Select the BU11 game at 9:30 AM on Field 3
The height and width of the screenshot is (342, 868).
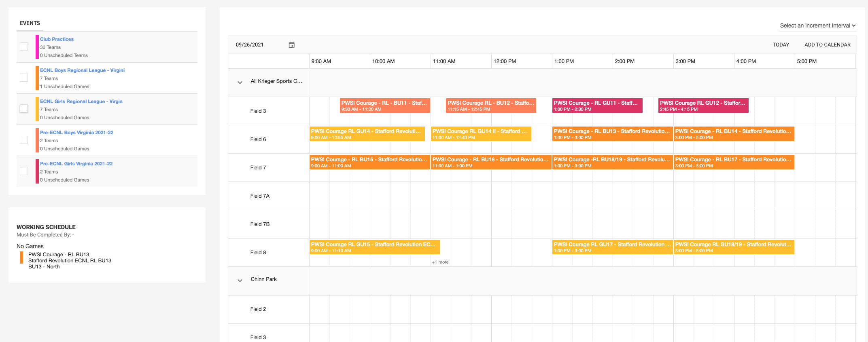click(x=384, y=106)
